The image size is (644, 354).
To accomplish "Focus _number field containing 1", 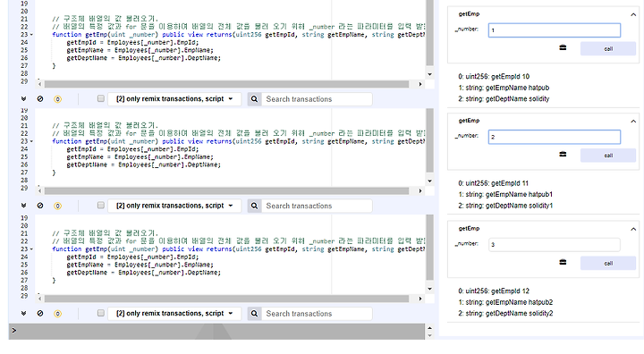I will [554, 30].
